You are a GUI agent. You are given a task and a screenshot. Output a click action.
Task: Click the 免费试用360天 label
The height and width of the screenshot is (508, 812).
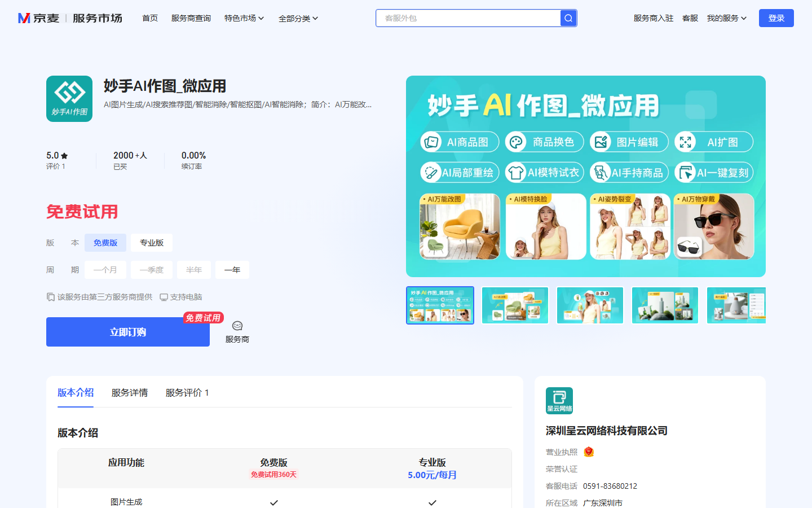coord(273,475)
